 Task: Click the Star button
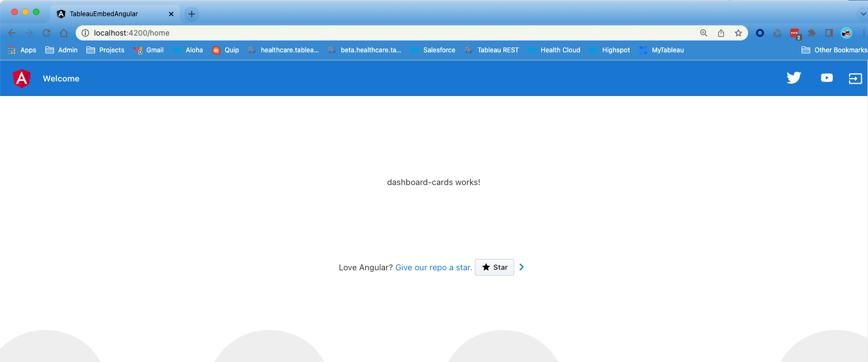point(494,267)
